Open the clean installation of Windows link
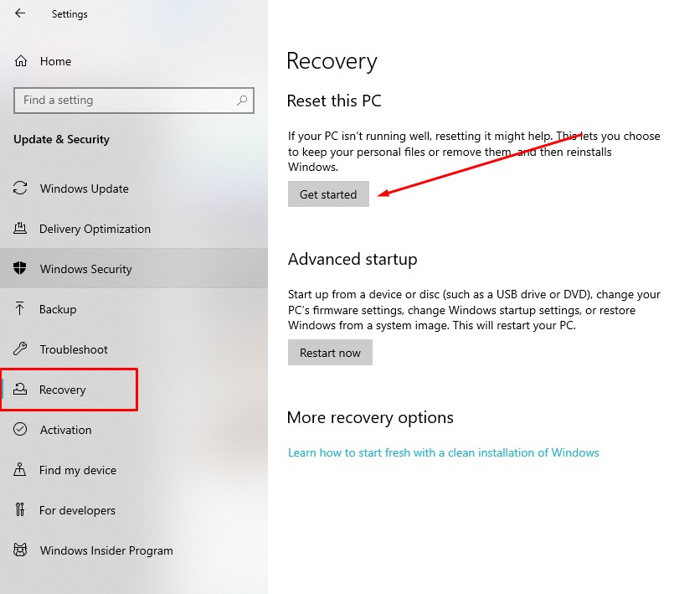Screen dimensions: 700x594 (x=443, y=452)
